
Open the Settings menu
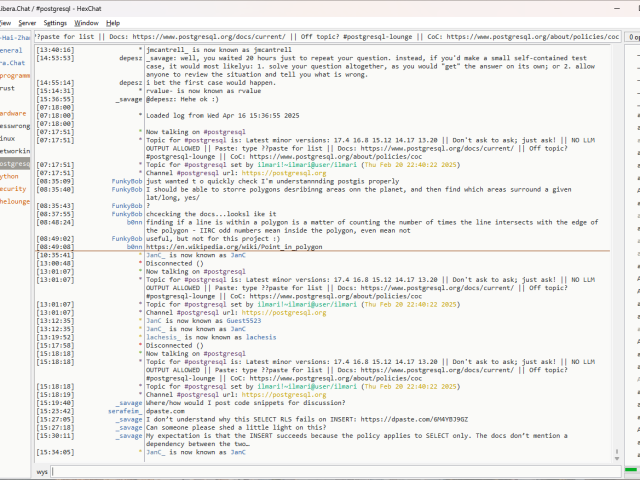(56, 22)
